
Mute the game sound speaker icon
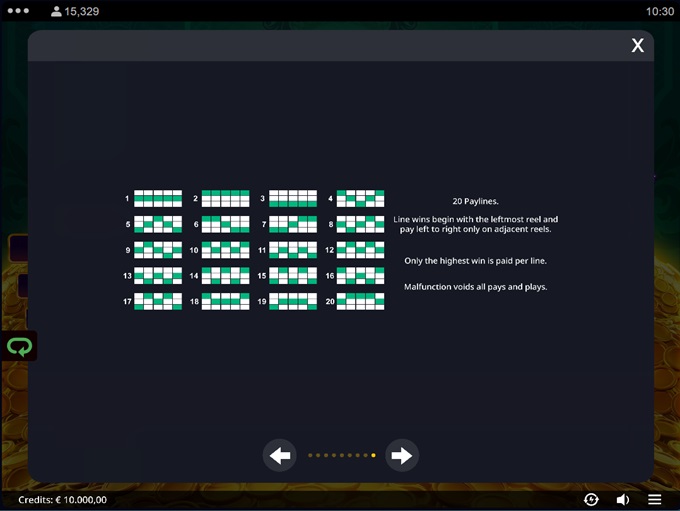coord(623,500)
